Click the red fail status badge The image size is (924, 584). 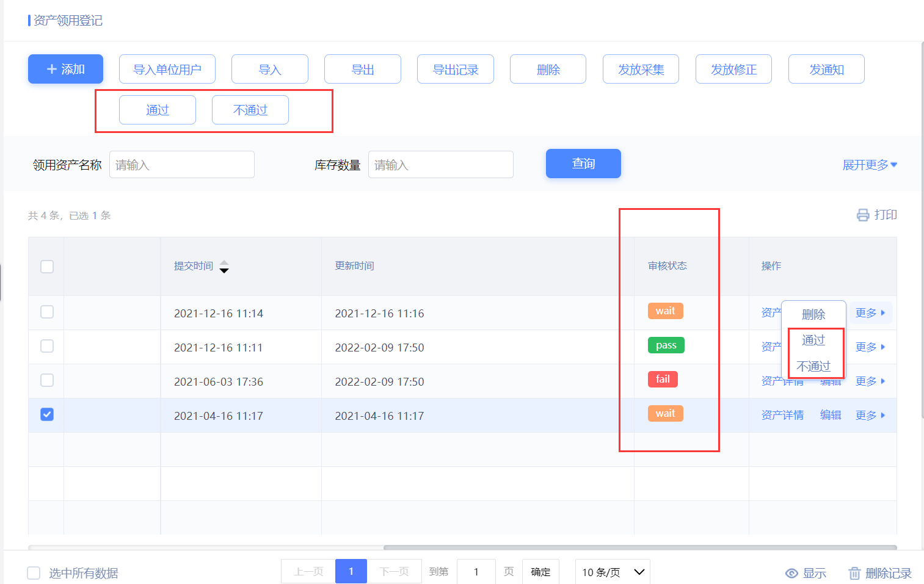point(663,380)
